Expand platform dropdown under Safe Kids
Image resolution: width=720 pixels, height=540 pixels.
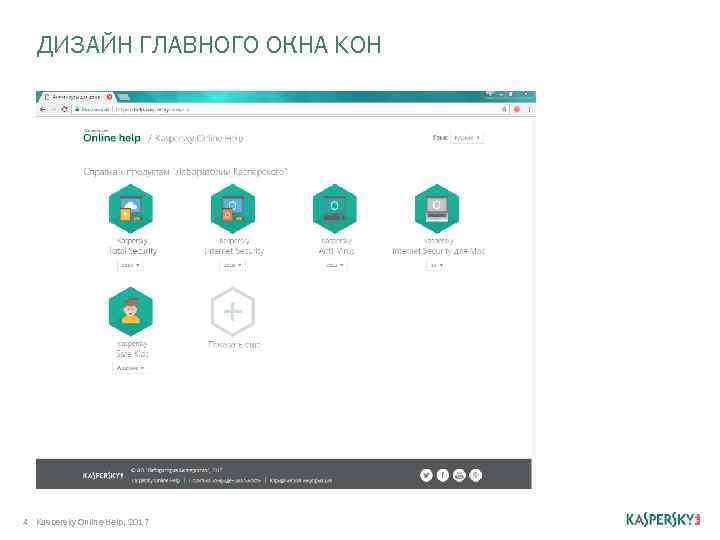click(130, 368)
